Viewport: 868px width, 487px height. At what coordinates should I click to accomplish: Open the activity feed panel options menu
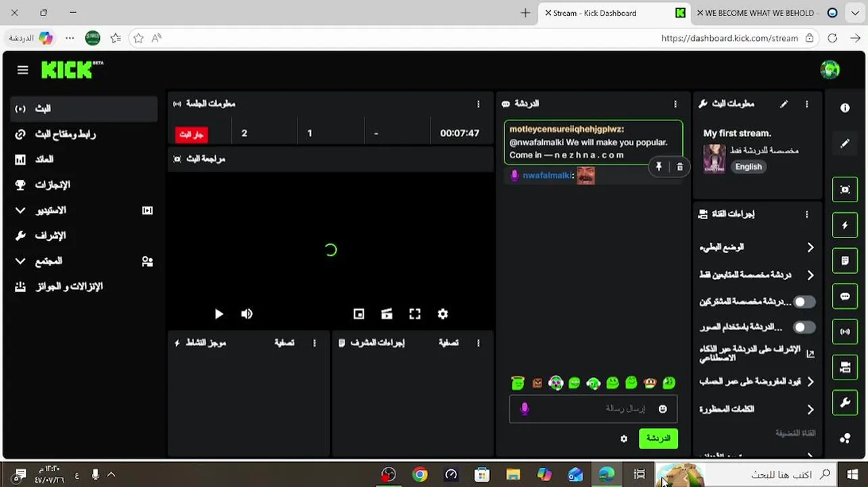[x=314, y=343]
